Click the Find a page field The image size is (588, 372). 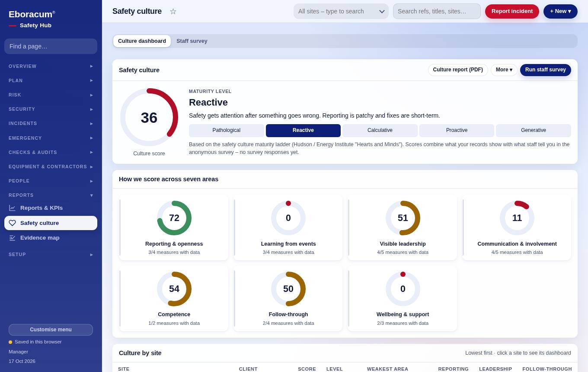(x=51, y=46)
